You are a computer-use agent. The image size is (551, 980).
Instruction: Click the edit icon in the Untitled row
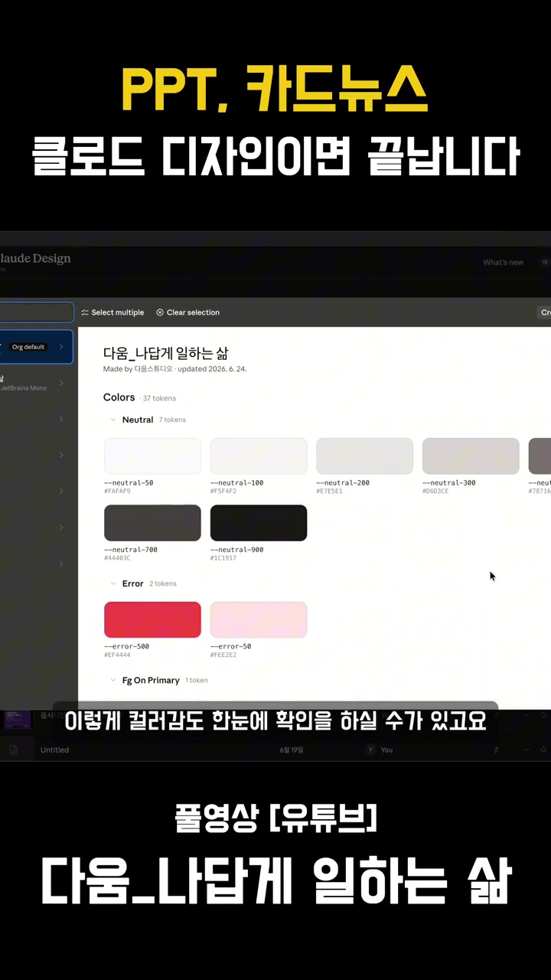497,750
